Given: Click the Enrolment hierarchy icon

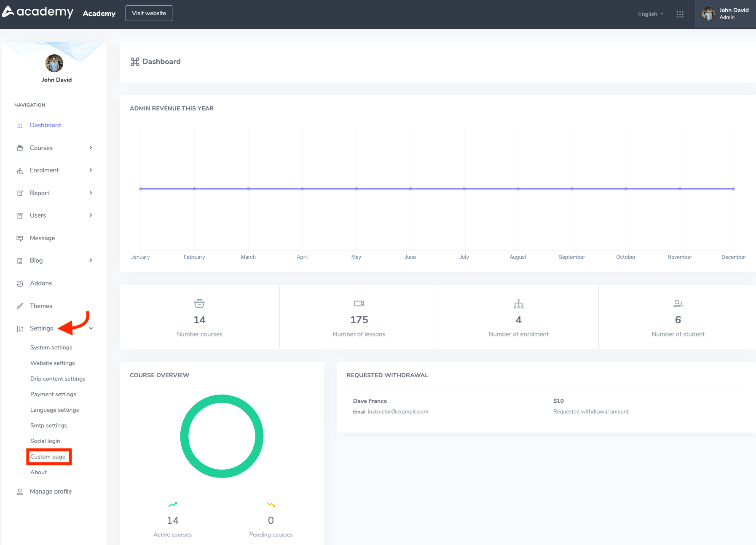Looking at the screenshot, I should (20, 170).
